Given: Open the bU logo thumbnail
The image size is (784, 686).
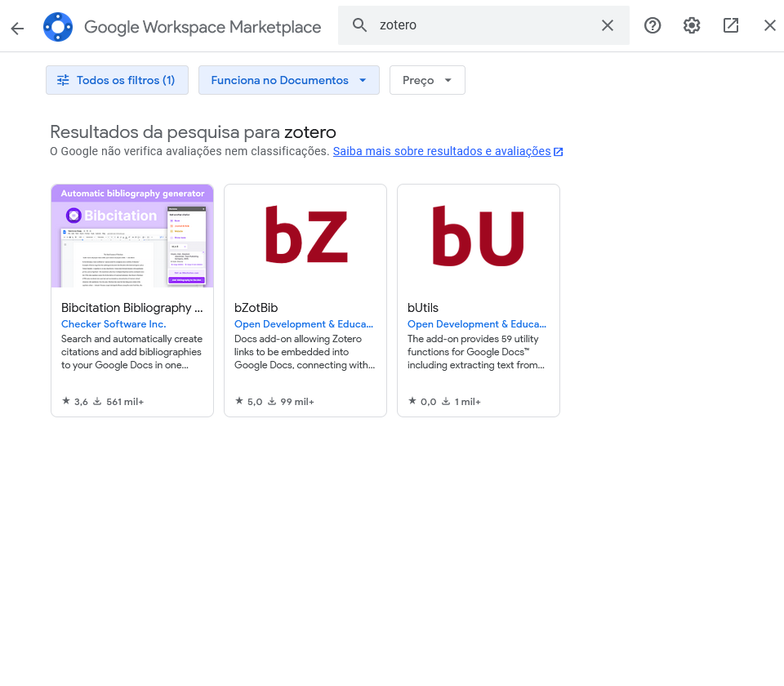Looking at the screenshot, I should pos(479,236).
